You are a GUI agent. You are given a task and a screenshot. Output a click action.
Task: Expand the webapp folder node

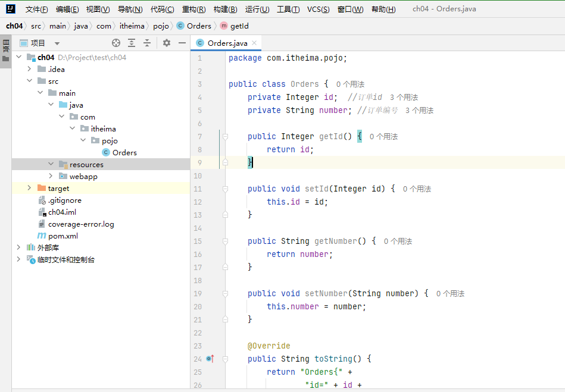51,176
